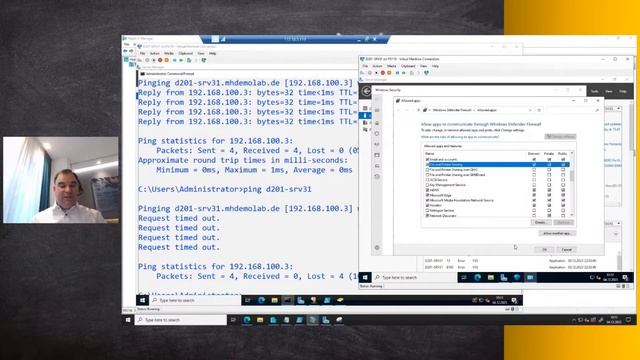This screenshot has height=360, width=640.
Task: Click Pause icon in background VM toolbar
Action: coord(175,60)
